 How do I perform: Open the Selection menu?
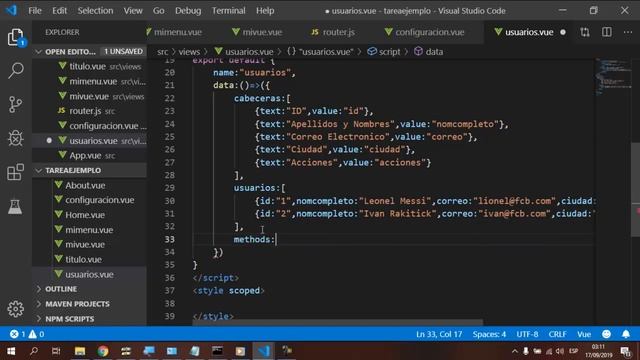(x=96, y=11)
